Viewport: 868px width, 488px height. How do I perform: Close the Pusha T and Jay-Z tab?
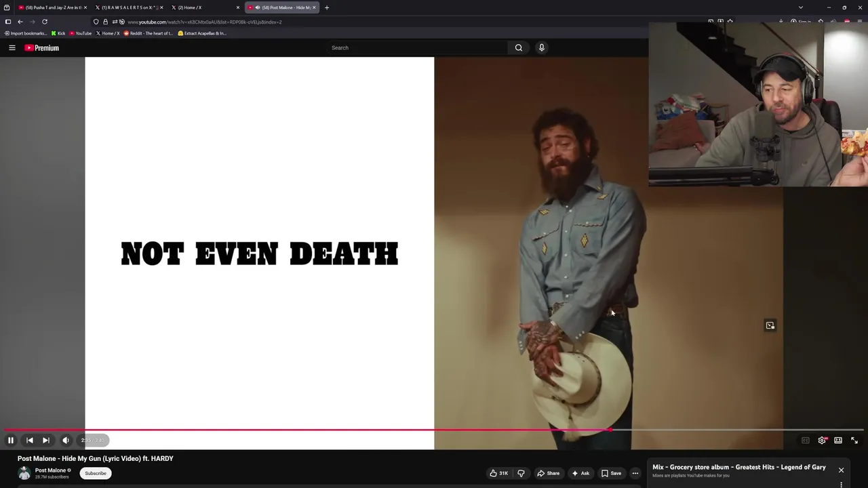point(85,7)
